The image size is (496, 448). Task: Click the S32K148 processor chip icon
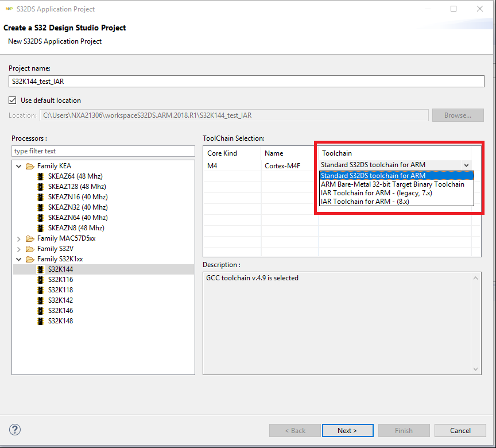click(x=40, y=321)
